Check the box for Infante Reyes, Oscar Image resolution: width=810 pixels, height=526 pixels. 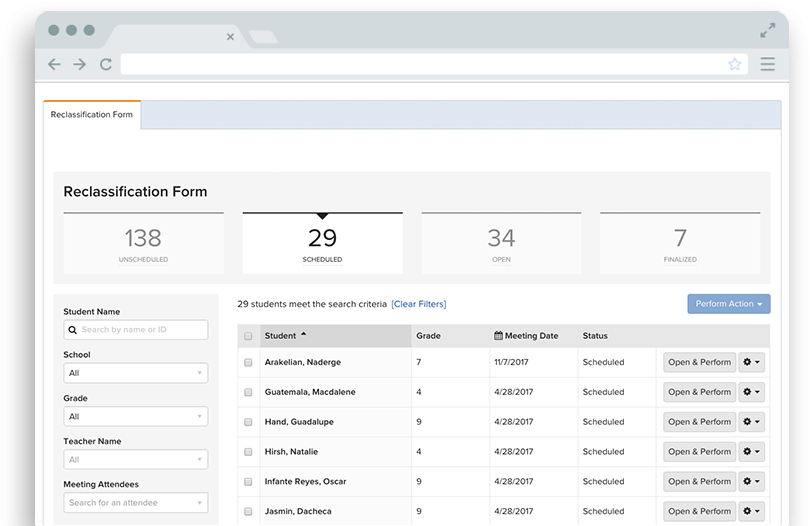coord(248,482)
